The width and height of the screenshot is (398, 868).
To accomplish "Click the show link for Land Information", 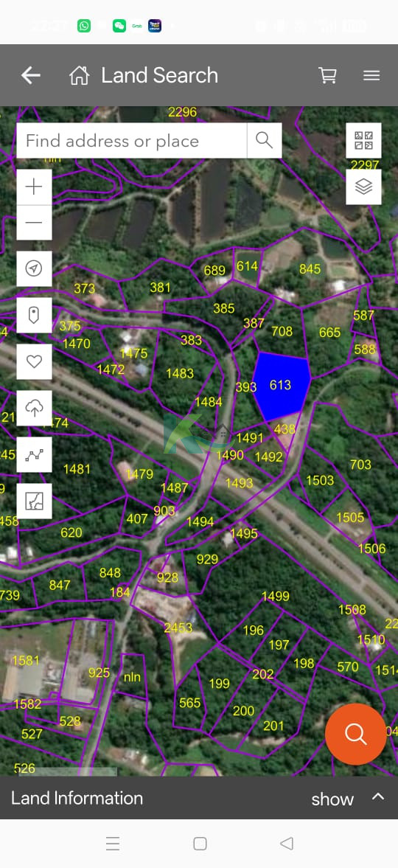I will (332, 799).
